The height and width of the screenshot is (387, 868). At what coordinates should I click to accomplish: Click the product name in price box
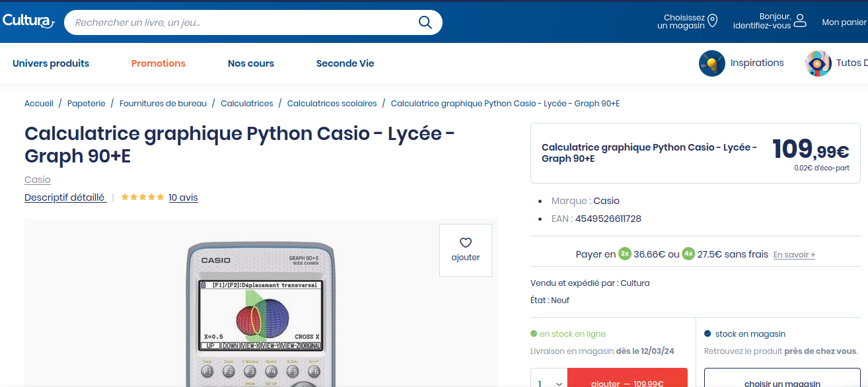[649, 153]
